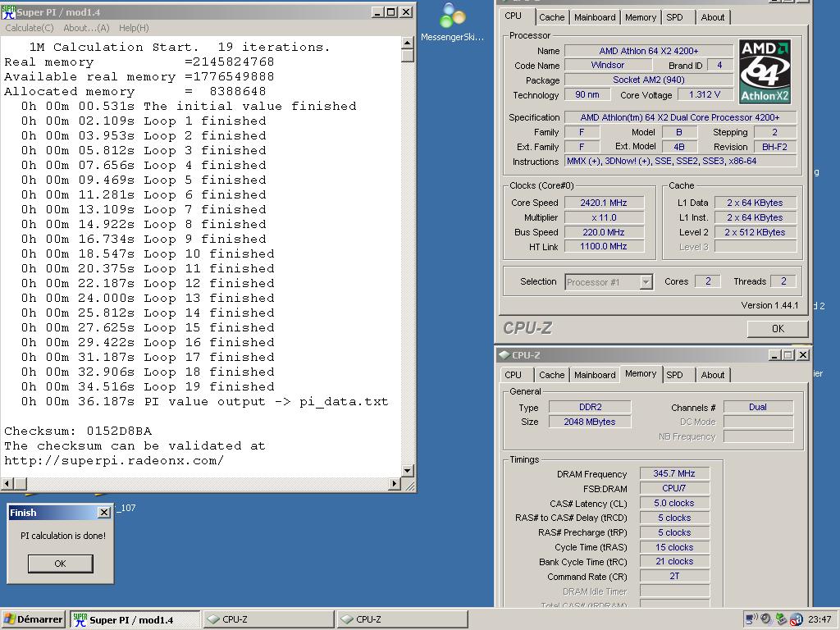Viewport: 840px width, 630px height.
Task: Click the Super PI vertical scrollbar up arrow
Action: tap(408, 43)
